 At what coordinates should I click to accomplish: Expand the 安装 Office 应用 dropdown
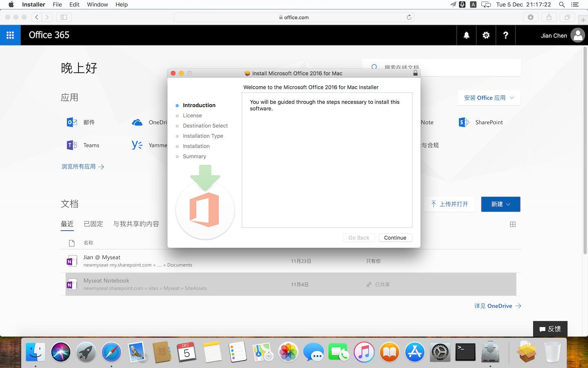(489, 98)
